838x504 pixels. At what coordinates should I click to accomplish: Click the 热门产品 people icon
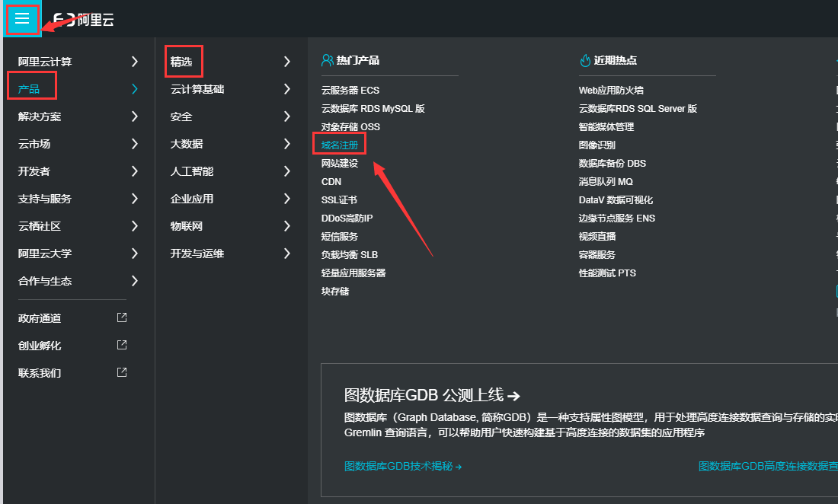click(327, 60)
